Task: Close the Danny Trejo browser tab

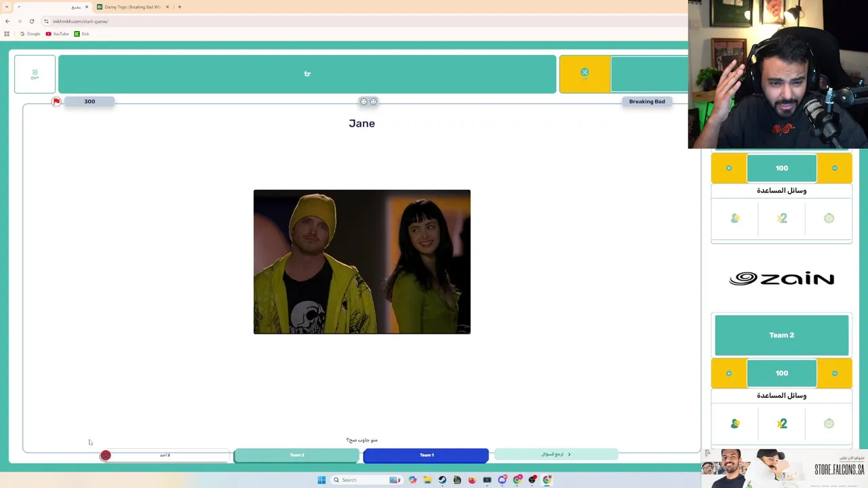Action: pyautogui.click(x=167, y=7)
